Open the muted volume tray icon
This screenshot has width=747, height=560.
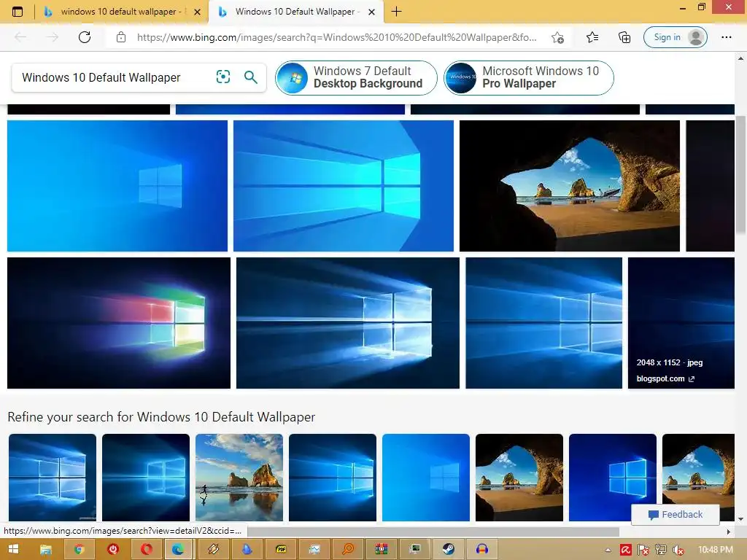point(678,550)
